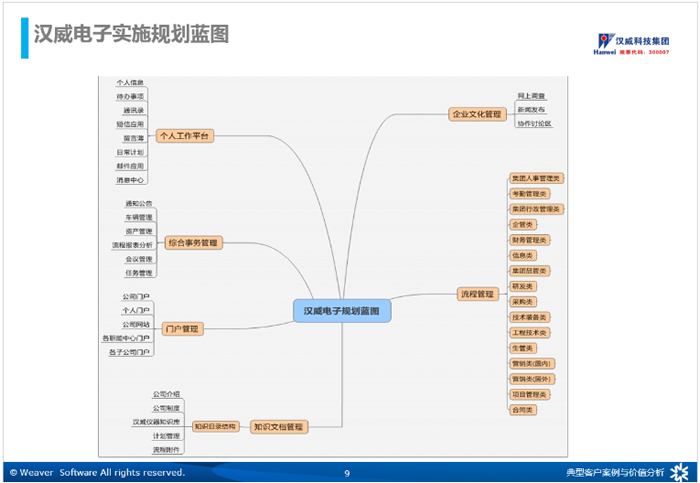
Task: Select the 财务管理类 process node
Action: coord(529,240)
